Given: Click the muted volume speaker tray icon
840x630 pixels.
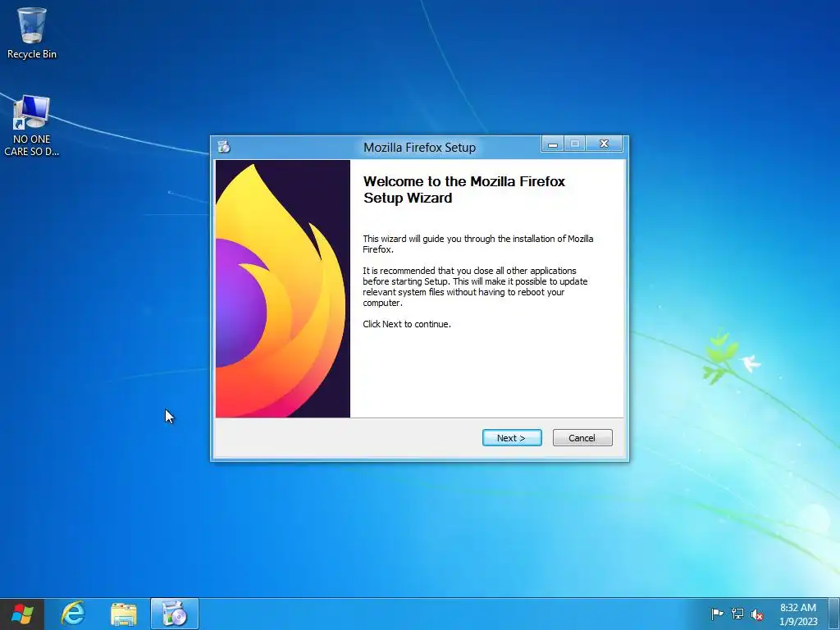Looking at the screenshot, I should pos(757,614).
